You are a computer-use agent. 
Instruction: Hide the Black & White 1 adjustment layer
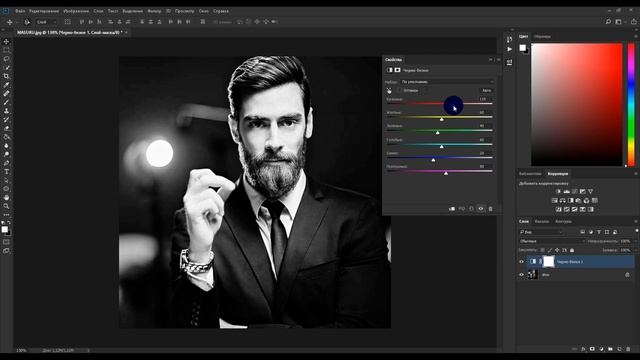pyautogui.click(x=521, y=262)
